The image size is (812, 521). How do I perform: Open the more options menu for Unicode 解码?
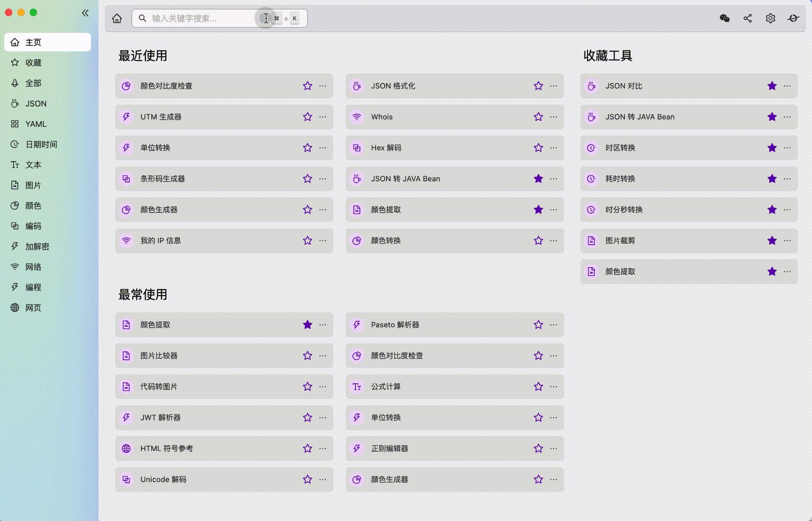[x=323, y=479]
